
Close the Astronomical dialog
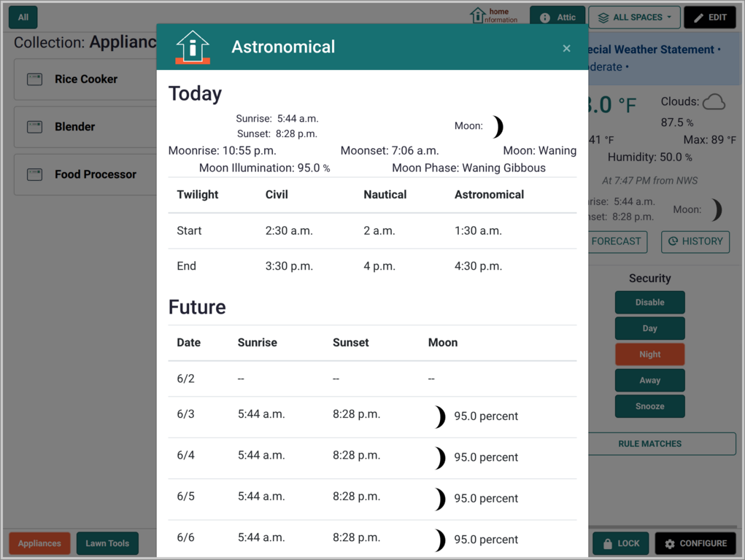click(x=566, y=48)
